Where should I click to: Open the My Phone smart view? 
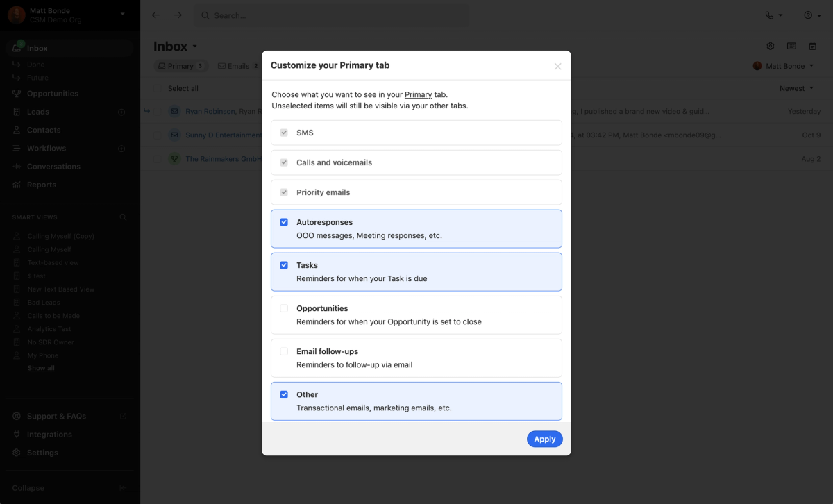coord(43,355)
